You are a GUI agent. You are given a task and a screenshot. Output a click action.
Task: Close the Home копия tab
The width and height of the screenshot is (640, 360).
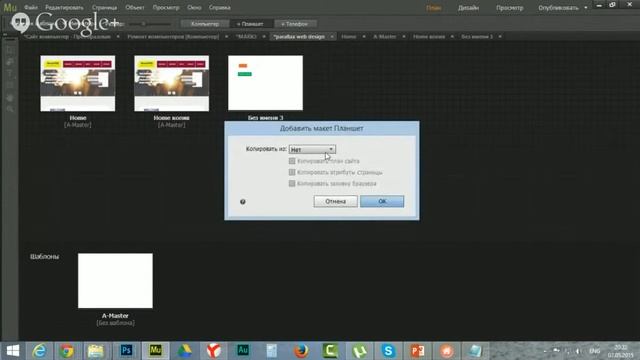(x=452, y=37)
